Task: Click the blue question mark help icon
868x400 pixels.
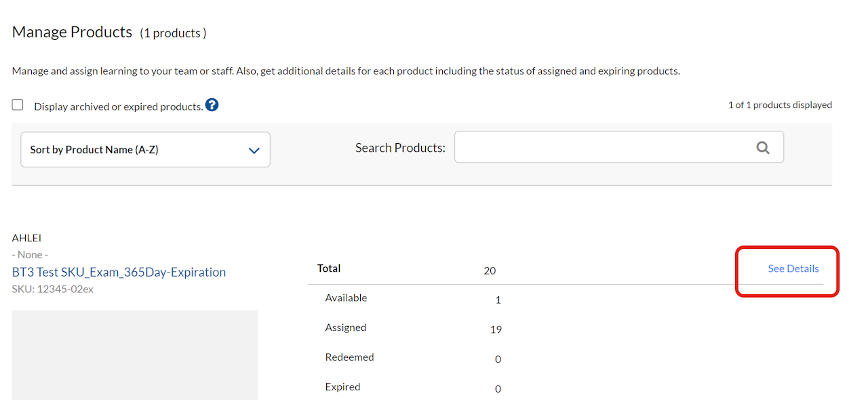Action: [212, 105]
